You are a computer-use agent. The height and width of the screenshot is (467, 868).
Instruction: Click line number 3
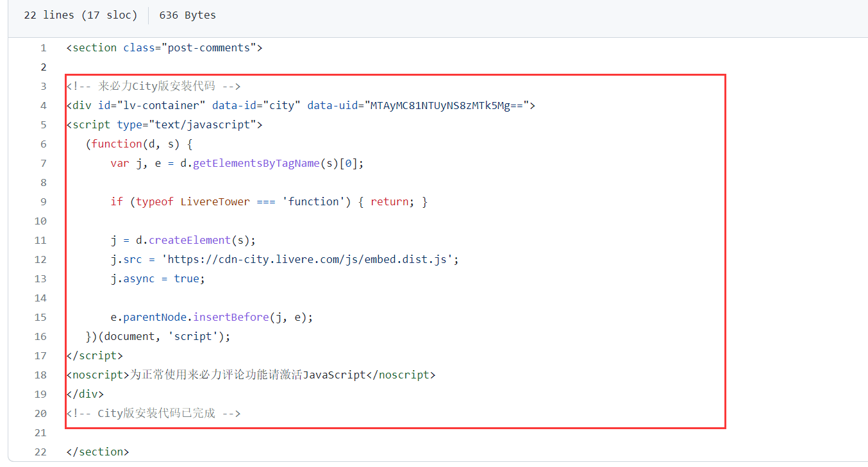pos(44,86)
